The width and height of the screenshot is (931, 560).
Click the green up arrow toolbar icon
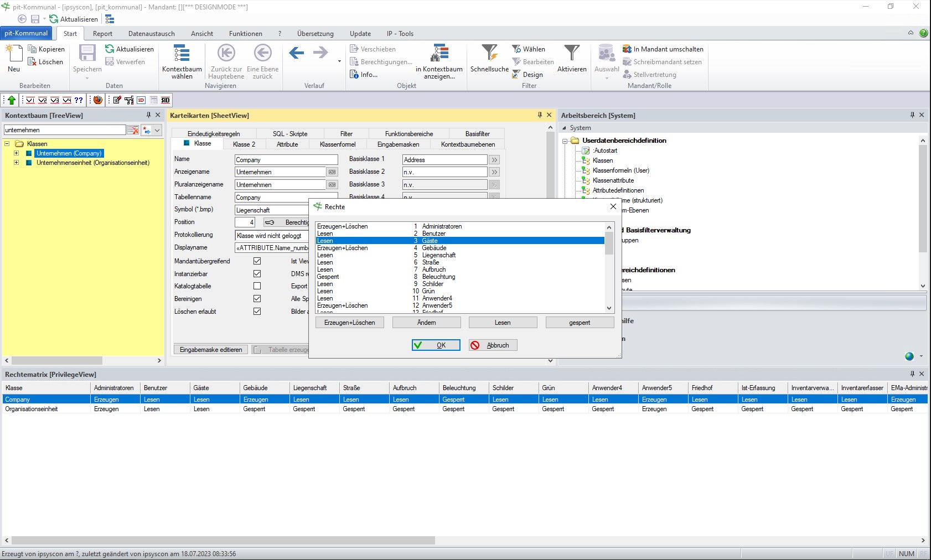12,100
